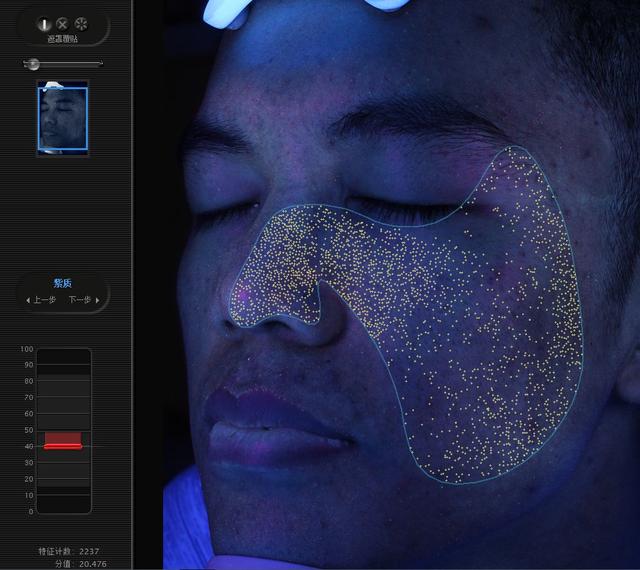Go to next step 下一步
Screen dimensions: 640x570
pos(80,300)
